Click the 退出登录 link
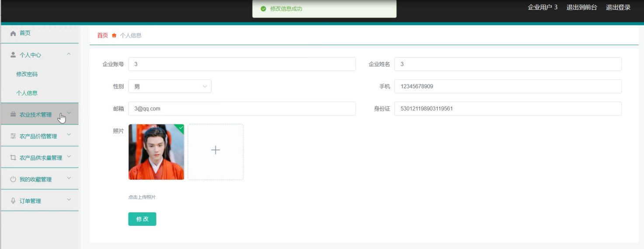644x249 pixels. [618, 7]
